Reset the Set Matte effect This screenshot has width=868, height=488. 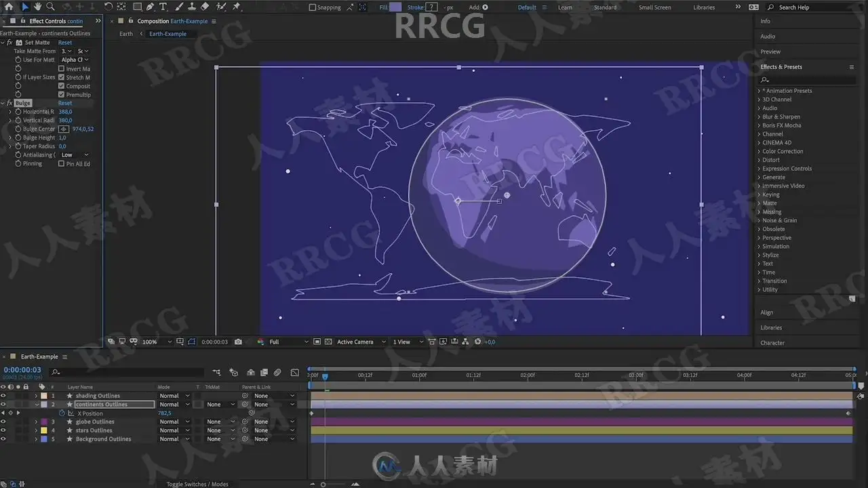tap(65, 43)
